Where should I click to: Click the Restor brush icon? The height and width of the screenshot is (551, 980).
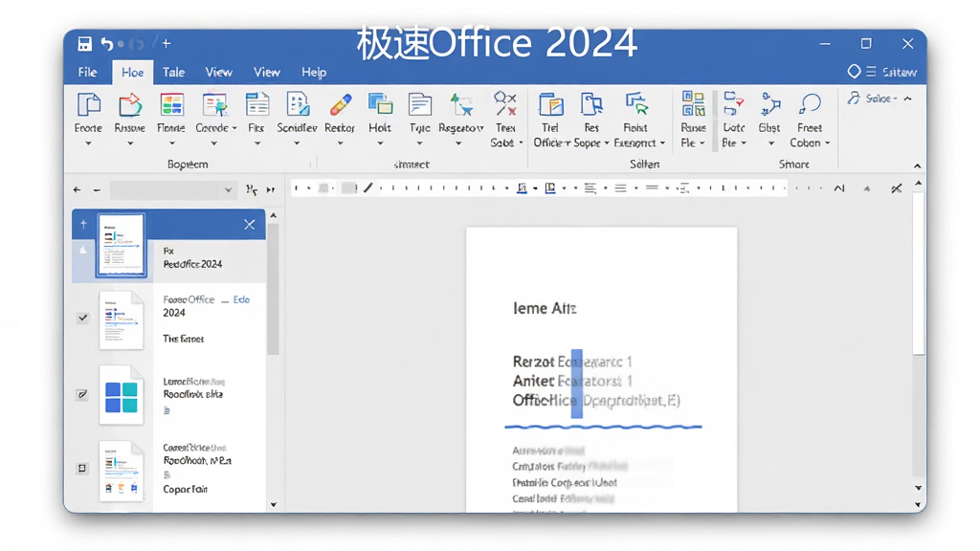[x=340, y=105]
